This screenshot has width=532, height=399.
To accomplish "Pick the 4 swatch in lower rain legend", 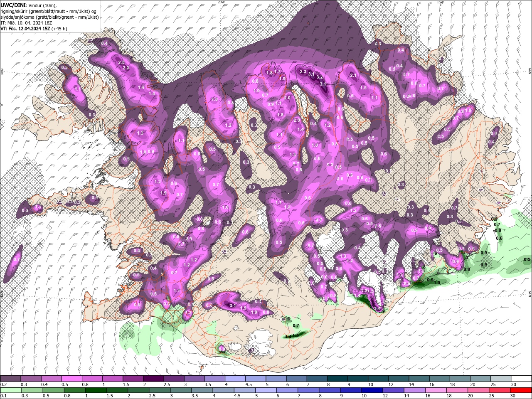I will coord(223,390).
